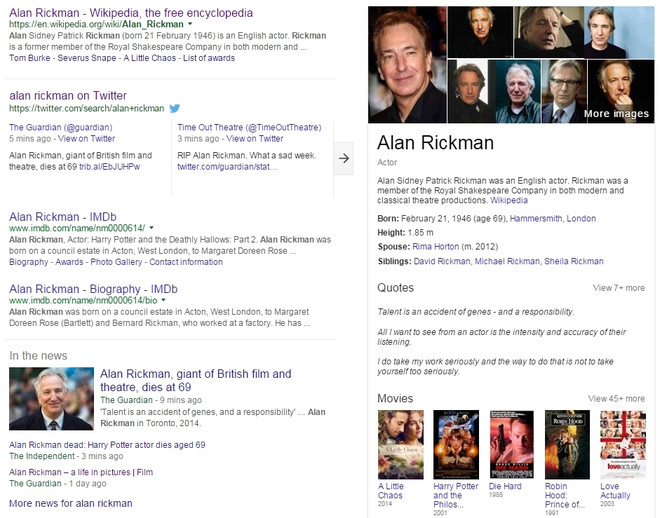660x518 pixels.
Task: Open the trib.al/EbJUHPw link
Action: tap(109, 167)
